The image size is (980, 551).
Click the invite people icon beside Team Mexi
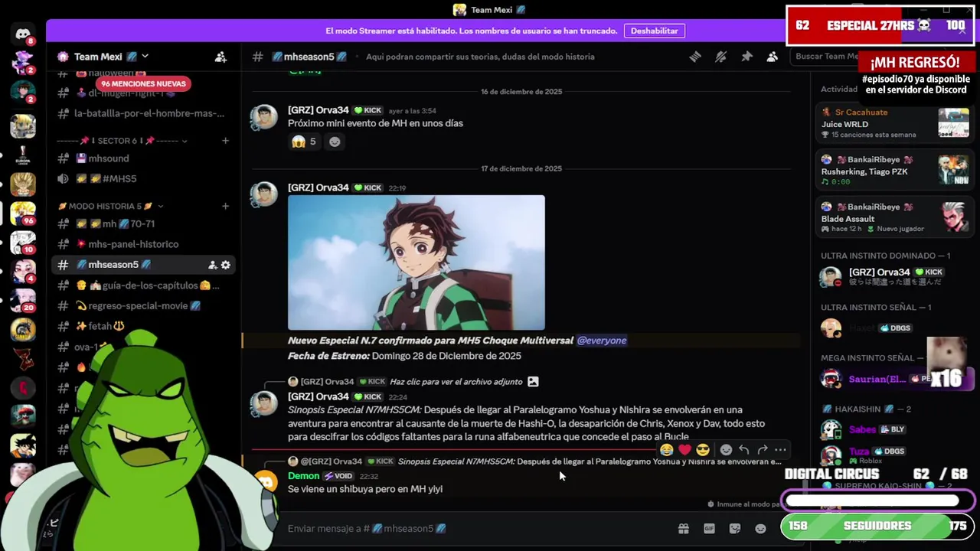(220, 57)
